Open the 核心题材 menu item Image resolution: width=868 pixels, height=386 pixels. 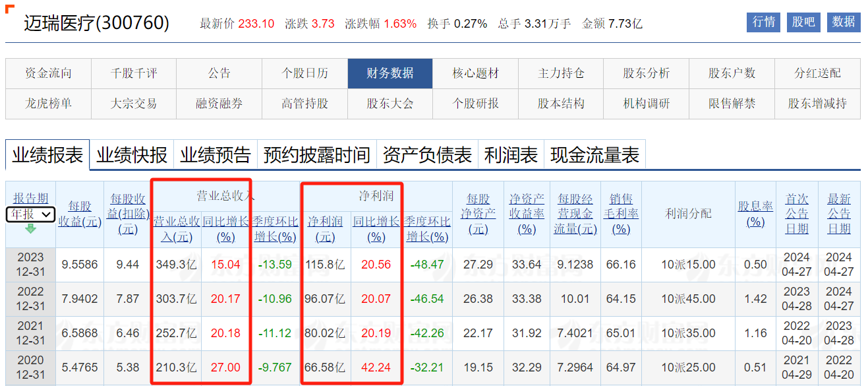click(x=476, y=73)
